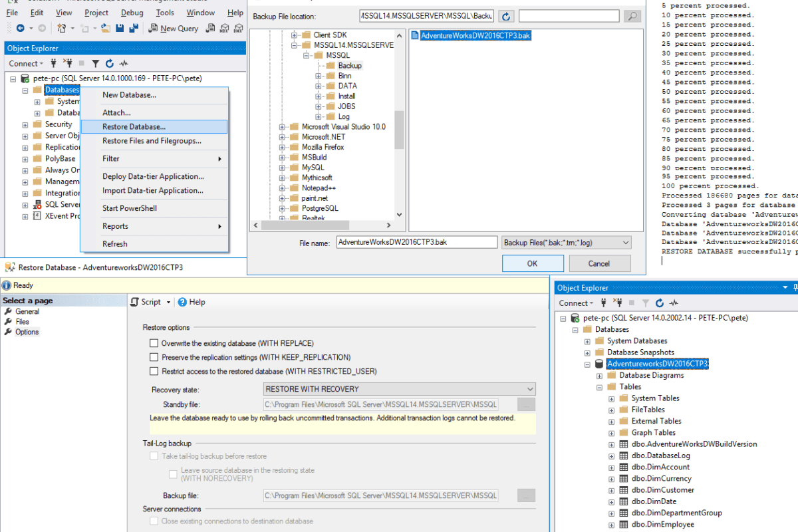Viewport: 798px width, 532px height.
Task: Open the Recovery state dropdown
Action: [399, 389]
